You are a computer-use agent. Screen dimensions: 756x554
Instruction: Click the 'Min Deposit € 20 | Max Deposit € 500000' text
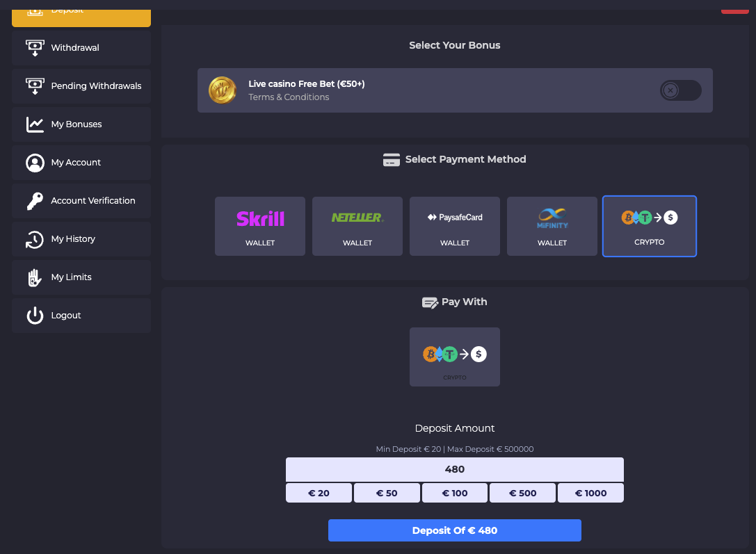[x=455, y=449]
